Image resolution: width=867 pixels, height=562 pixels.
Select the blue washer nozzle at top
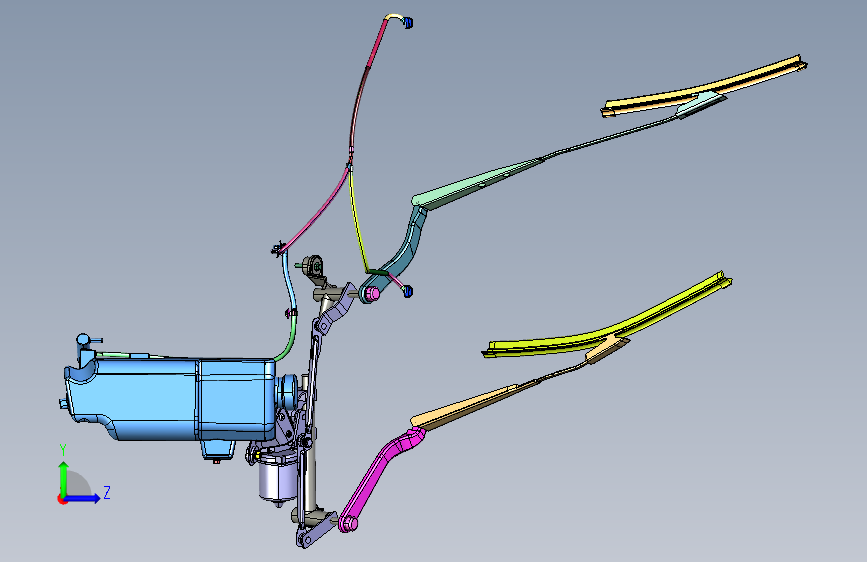pos(409,23)
